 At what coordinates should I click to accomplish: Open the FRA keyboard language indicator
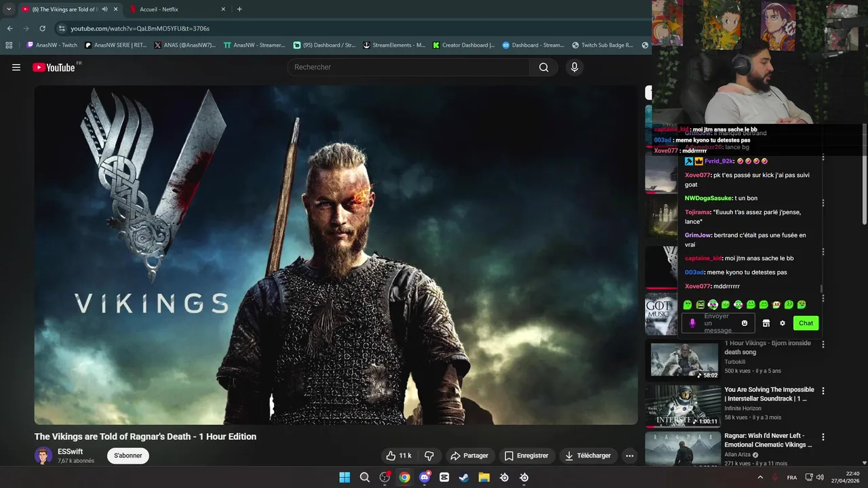point(792,477)
